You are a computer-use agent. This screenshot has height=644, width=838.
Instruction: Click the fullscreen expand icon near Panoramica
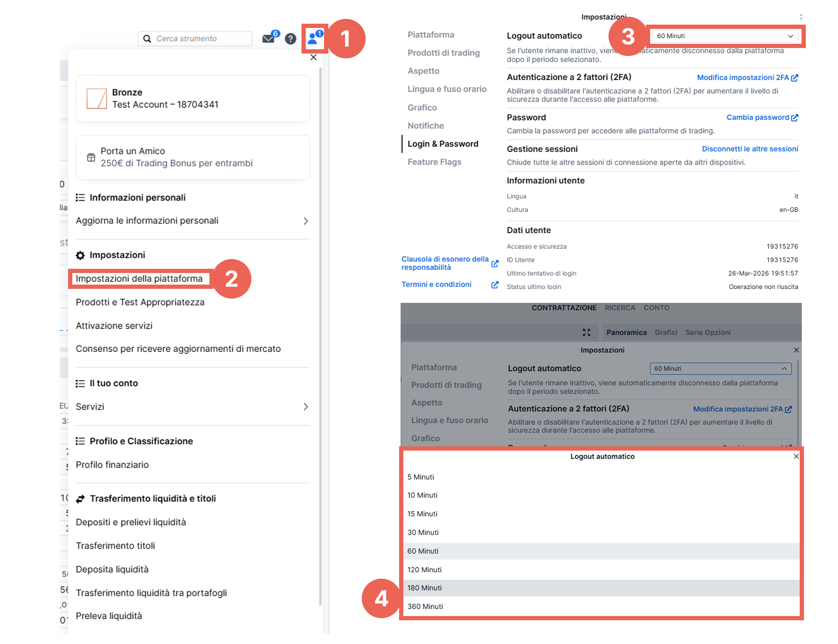(x=586, y=332)
